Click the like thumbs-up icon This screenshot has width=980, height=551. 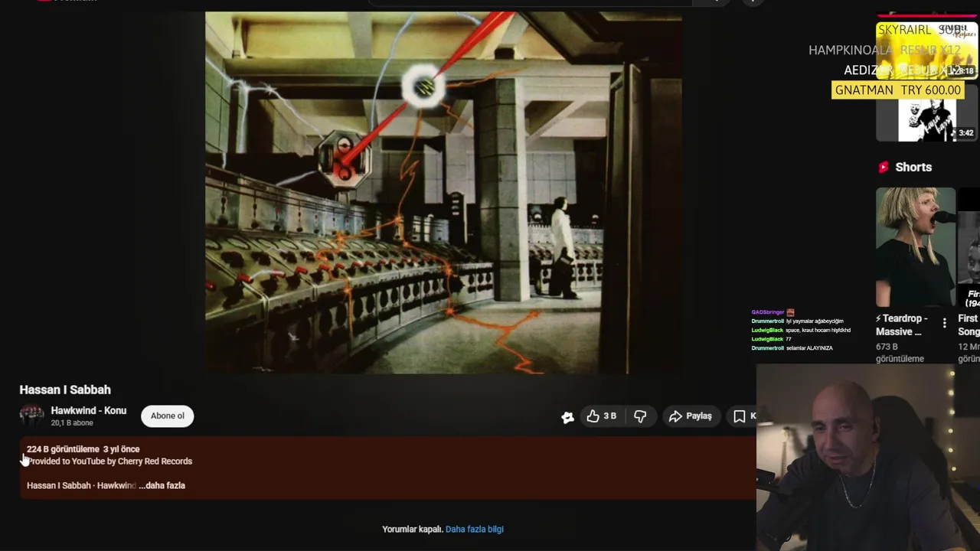[593, 416]
